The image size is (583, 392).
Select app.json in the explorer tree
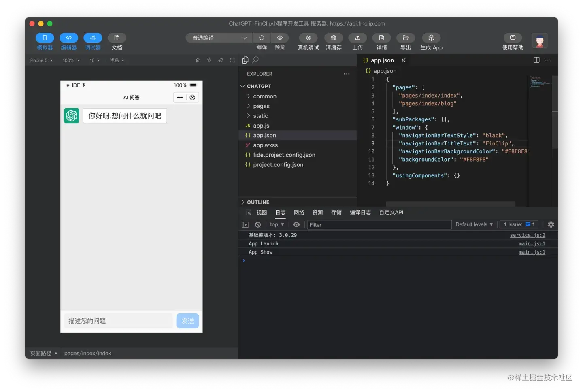298,135
